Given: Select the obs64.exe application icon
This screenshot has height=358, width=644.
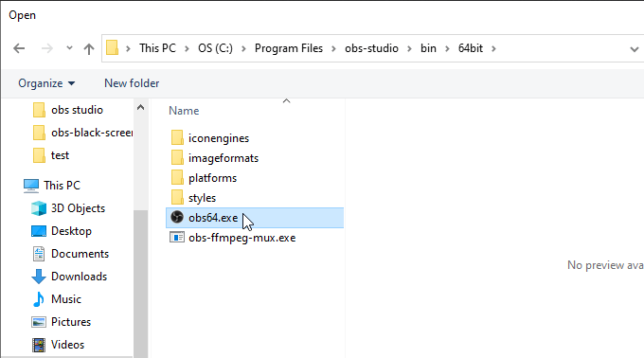Looking at the screenshot, I should [177, 217].
